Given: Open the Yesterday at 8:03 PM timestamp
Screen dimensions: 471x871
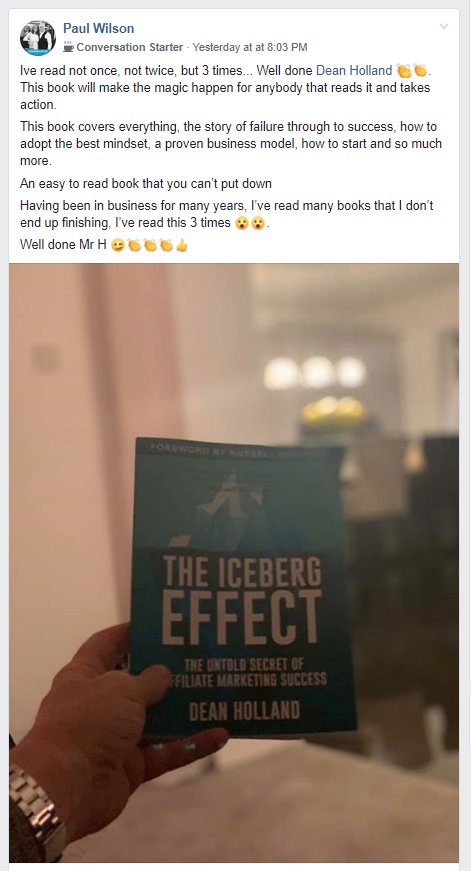Looking at the screenshot, I should 249,47.
